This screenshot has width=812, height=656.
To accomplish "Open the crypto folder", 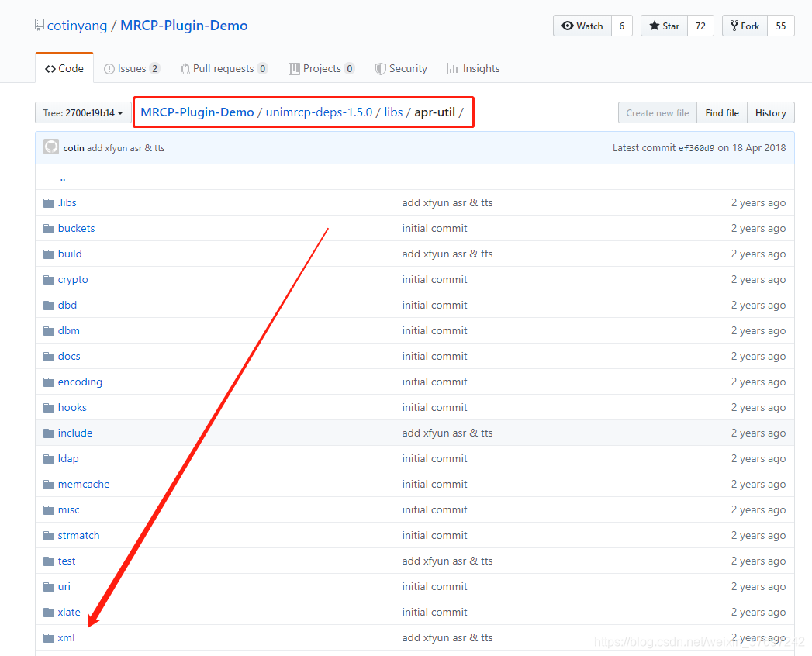I will point(73,280).
